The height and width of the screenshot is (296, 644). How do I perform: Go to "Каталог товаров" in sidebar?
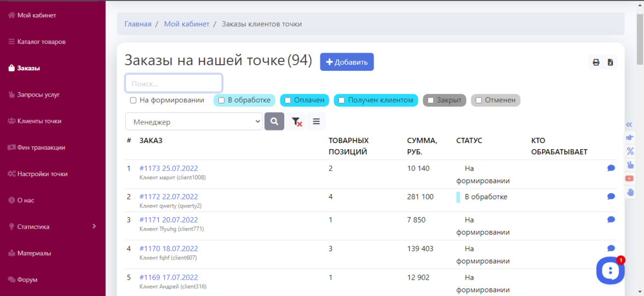click(41, 42)
